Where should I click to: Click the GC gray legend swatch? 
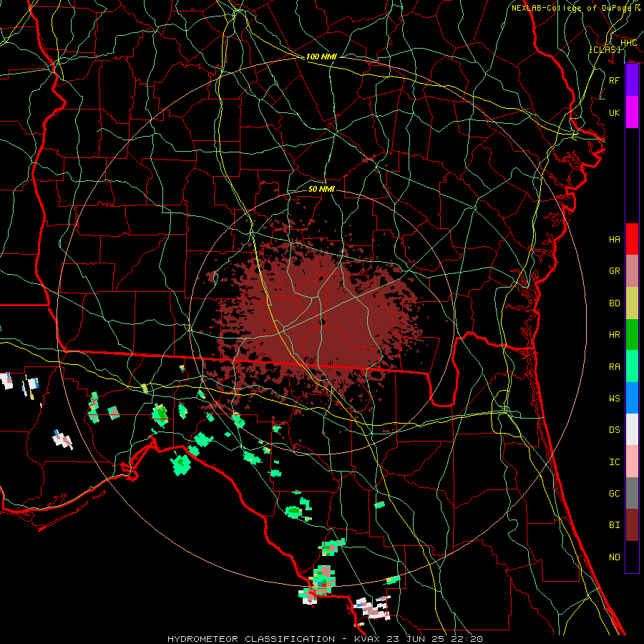[632, 493]
